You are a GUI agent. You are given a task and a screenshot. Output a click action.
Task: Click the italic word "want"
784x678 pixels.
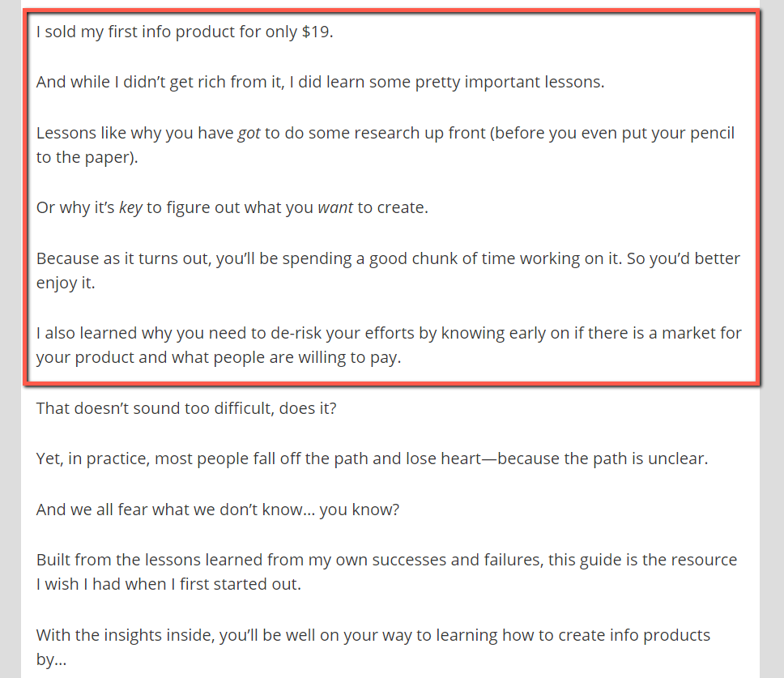point(335,207)
